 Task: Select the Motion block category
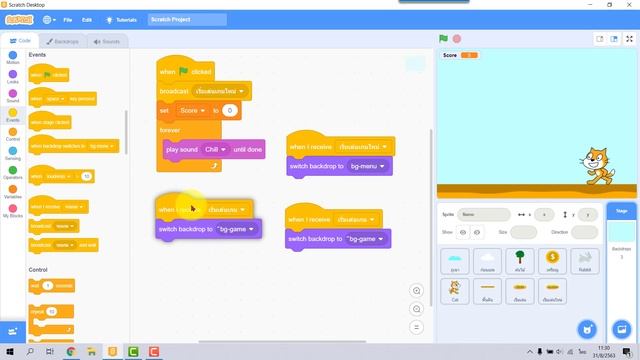point(13,58)
